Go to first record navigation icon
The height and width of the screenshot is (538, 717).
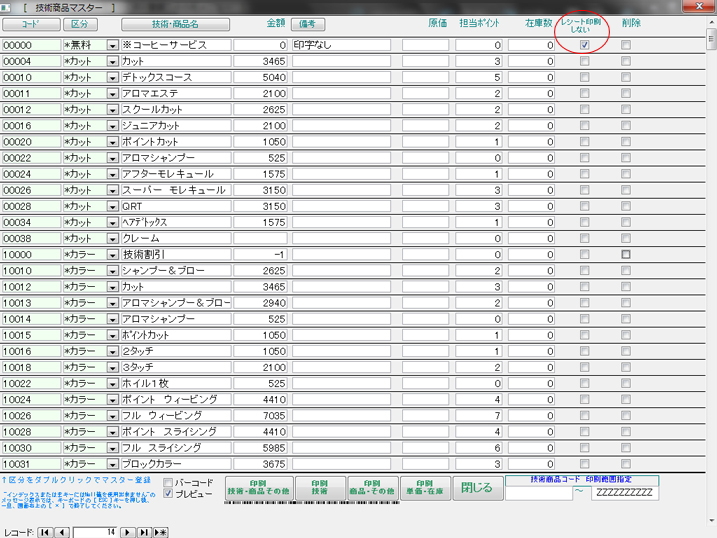45,533
